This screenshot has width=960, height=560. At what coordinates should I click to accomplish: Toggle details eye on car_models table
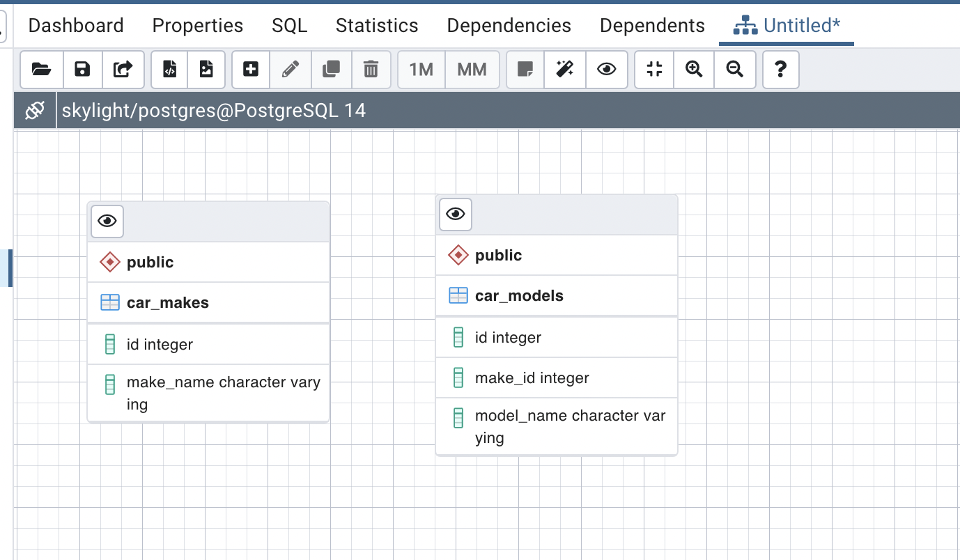[x=456, y=215]
